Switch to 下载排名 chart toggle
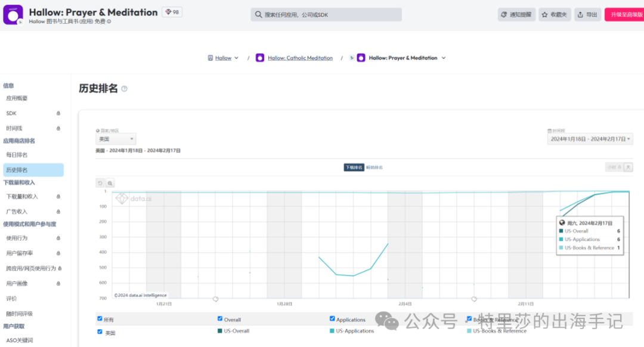644x347 pixels. (354, 168)
